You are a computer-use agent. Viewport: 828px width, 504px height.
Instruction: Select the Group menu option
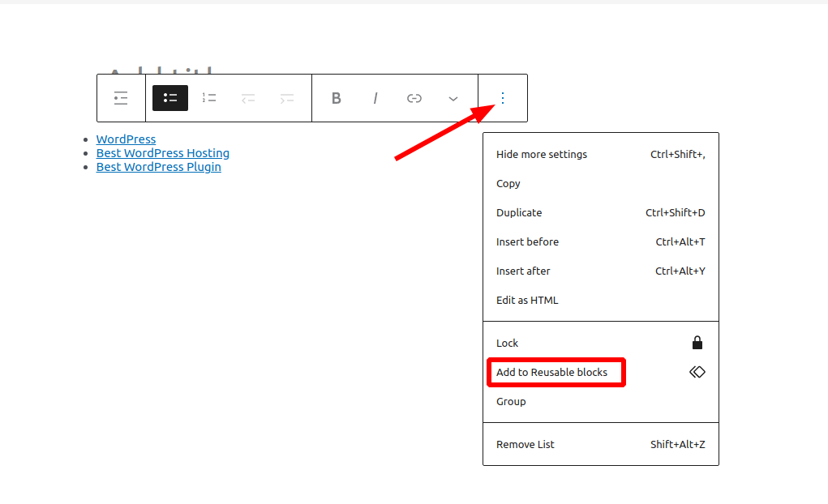pos(601,402)
